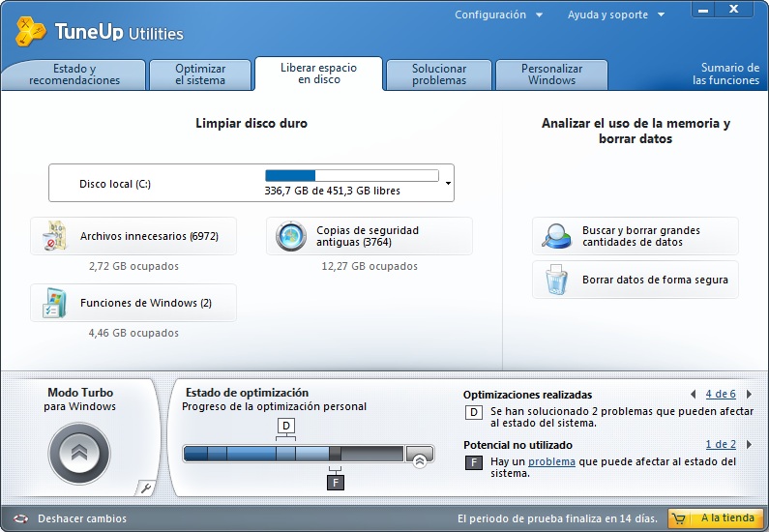This screenshot has height=532, width=769.
Task: Toggle the Modo Turbo round button
Action: (79, 453)
